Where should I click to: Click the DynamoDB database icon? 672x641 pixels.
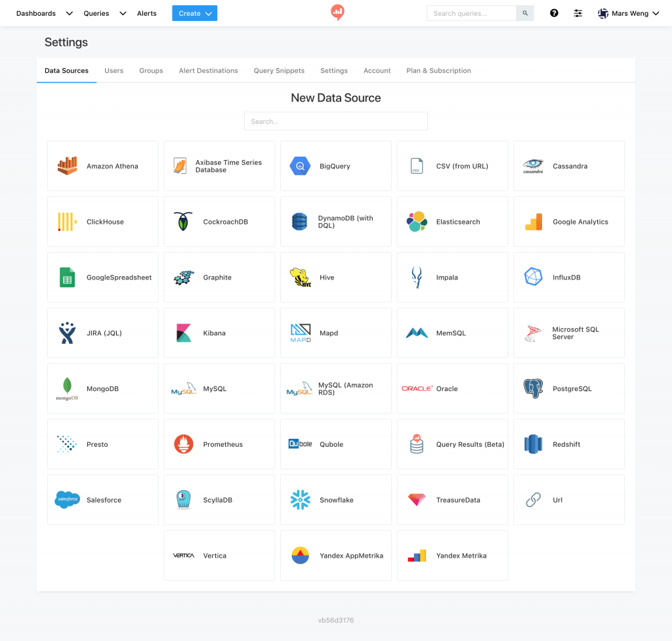pyautogui.click(x=299, y=222)
